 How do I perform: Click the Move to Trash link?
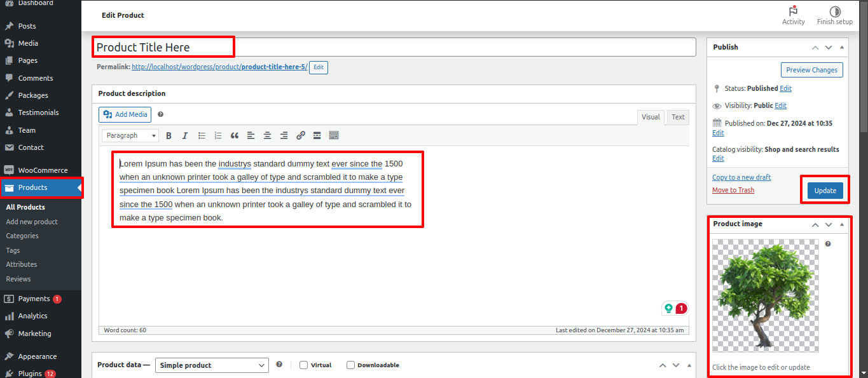[733, 190]
